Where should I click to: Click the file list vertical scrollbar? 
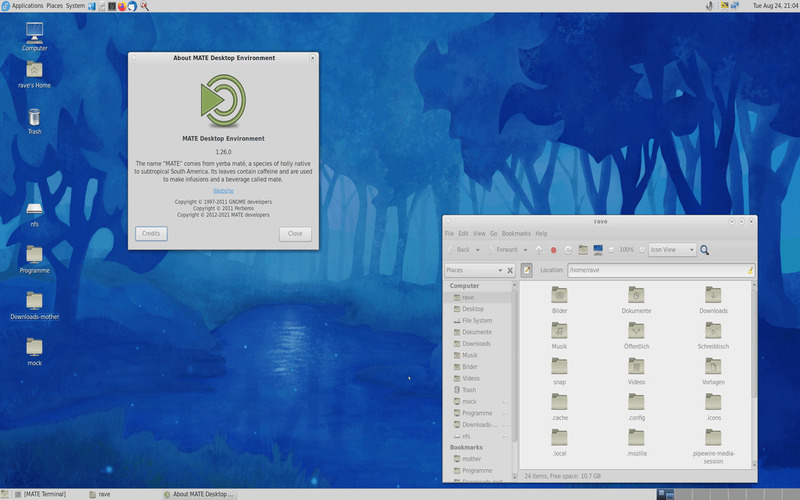[754, 374]
